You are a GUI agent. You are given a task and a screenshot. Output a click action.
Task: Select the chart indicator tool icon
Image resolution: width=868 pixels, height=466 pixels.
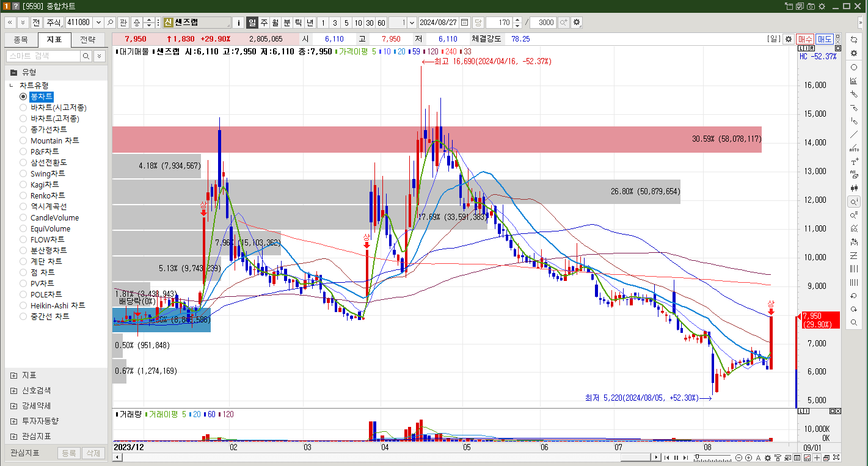854,81
